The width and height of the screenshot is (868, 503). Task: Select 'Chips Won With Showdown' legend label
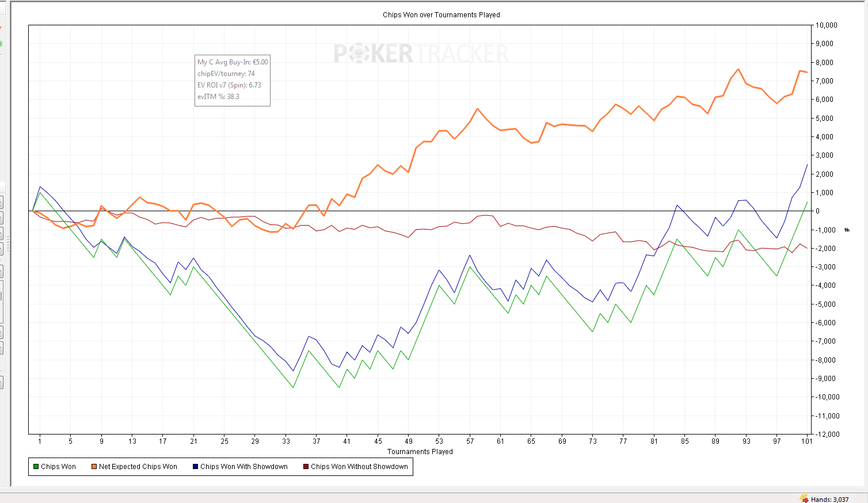pos(244,467)
